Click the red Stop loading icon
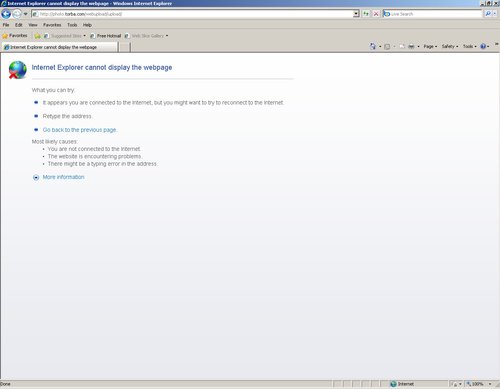The image size is (500, 389). click(376, 14)
